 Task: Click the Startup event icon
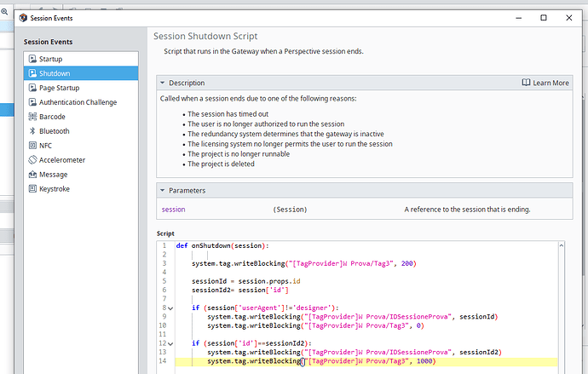click(32, 59)
